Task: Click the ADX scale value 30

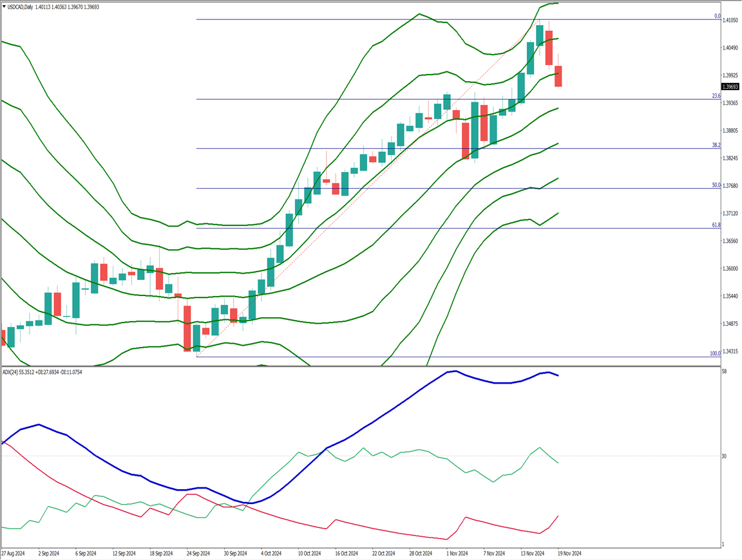Action: pyautogui.click(x=725, y=456)
